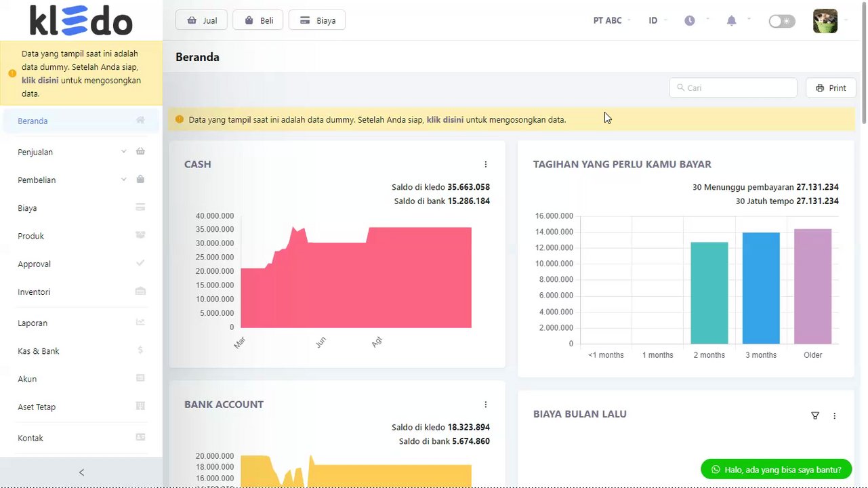Screen dimensions: 868x488
Task: Click the Beranda home icon in sidebar
Action: 140,121
